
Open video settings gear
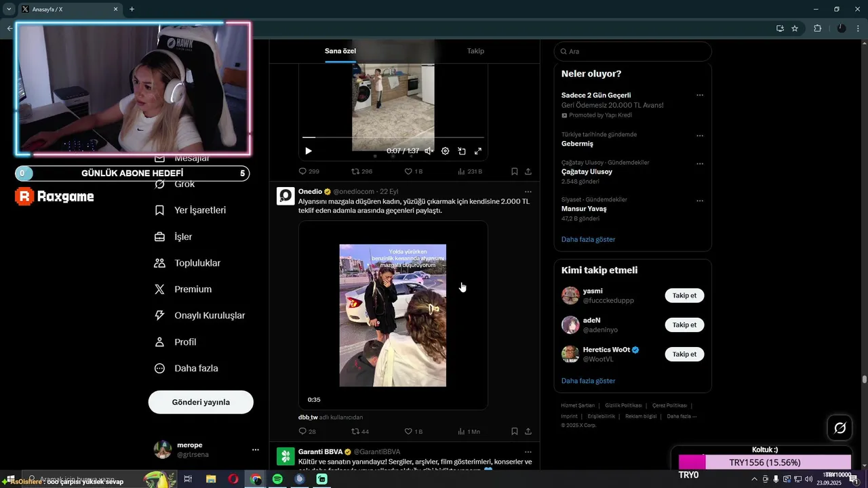[x=446, y=151]
